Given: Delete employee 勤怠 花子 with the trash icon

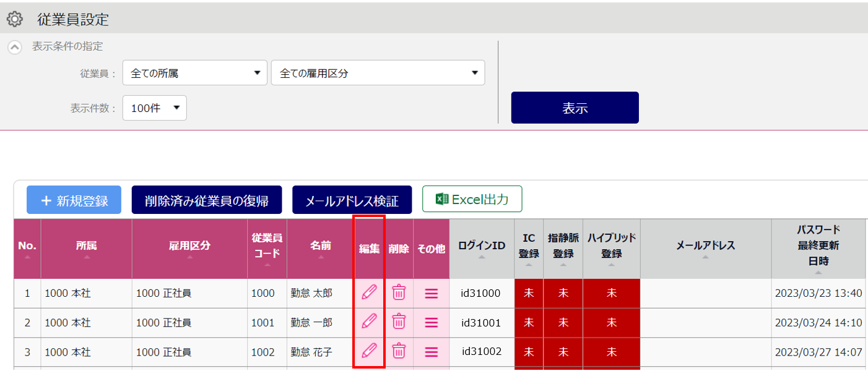Looking at the screenshot, I should [x=399, y=351].
